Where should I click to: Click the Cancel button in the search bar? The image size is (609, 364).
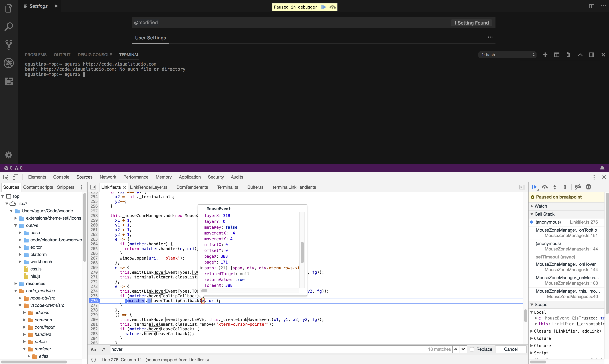pyautogui.click(x=511, y=349)
